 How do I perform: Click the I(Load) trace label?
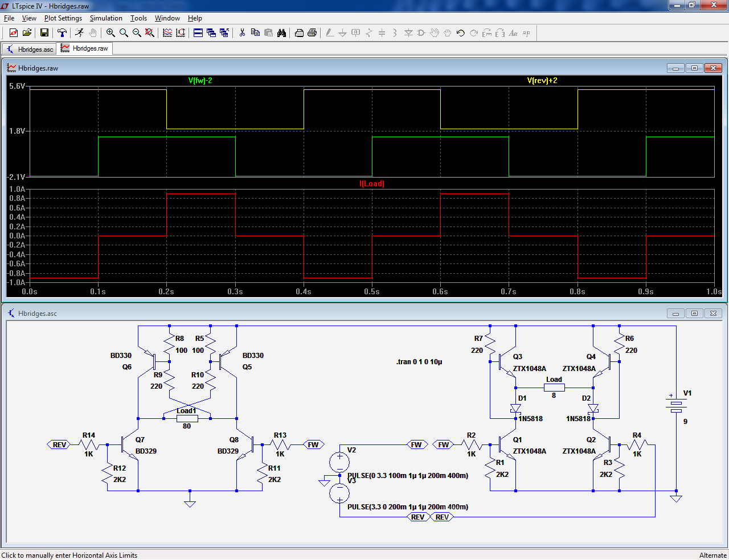[371, 184]
